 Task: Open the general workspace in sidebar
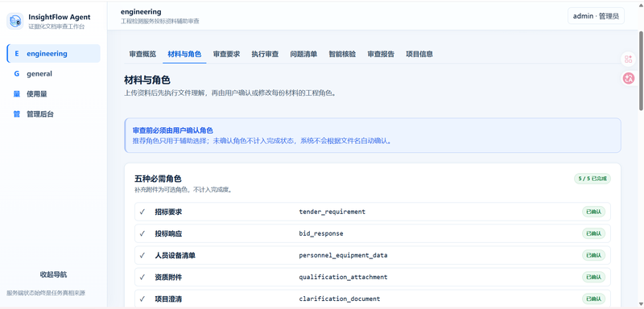pyautogui.click(x=53, y=74)
